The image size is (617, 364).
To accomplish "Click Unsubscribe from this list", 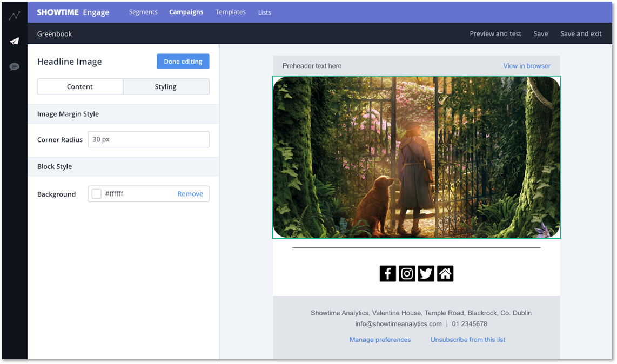I will coord(467,339).
